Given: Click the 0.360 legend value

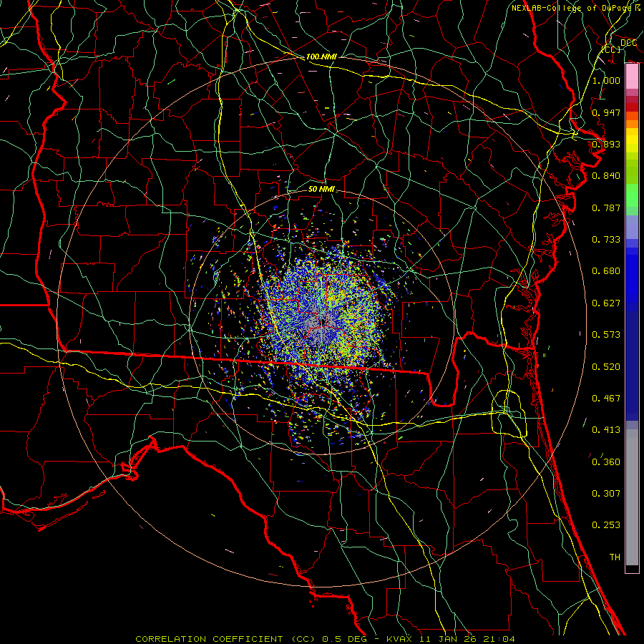Looking at the screenshot, I should 606,462.
